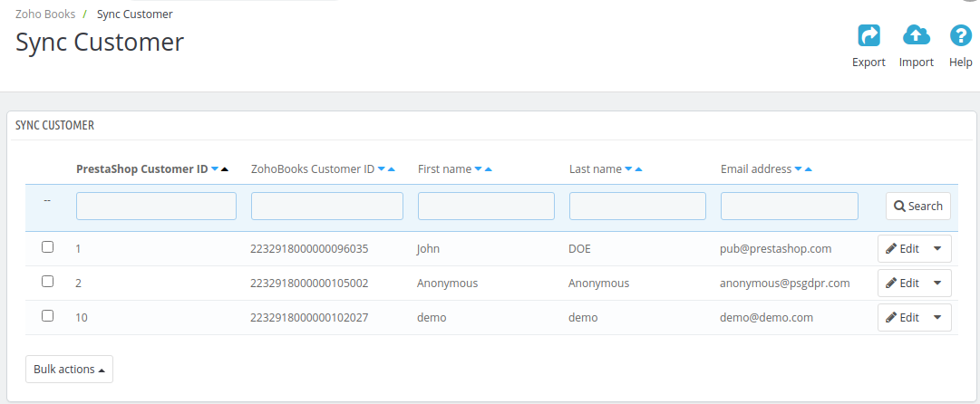Tick the checkbox for Anonymous customer row

pos(47,281)
